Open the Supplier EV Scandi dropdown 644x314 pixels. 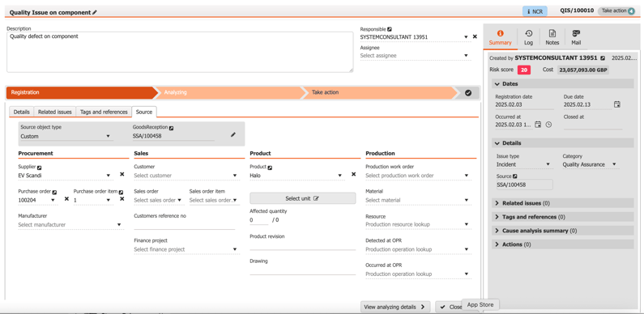pos(108,176)
